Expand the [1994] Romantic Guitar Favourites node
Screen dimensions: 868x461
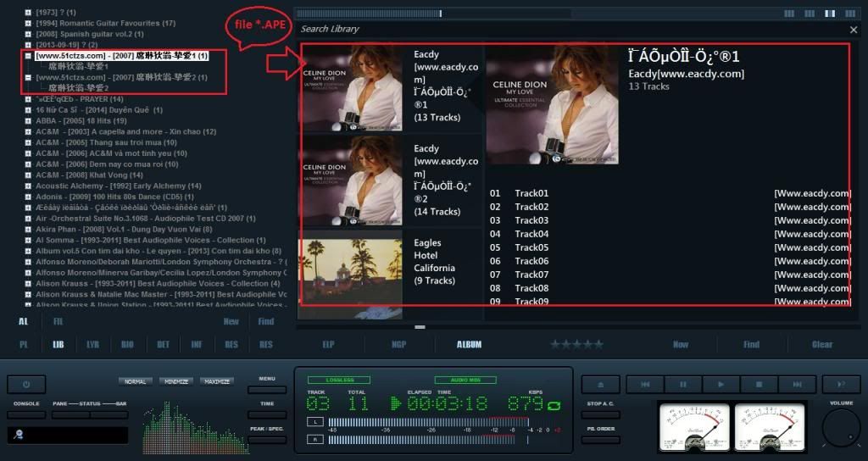coord(28,23)
